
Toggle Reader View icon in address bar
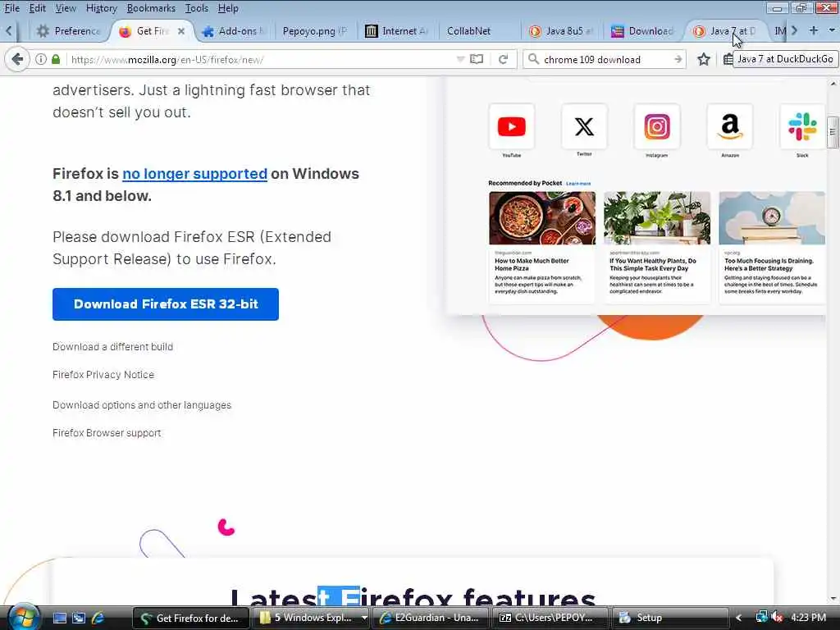[477, 59]
